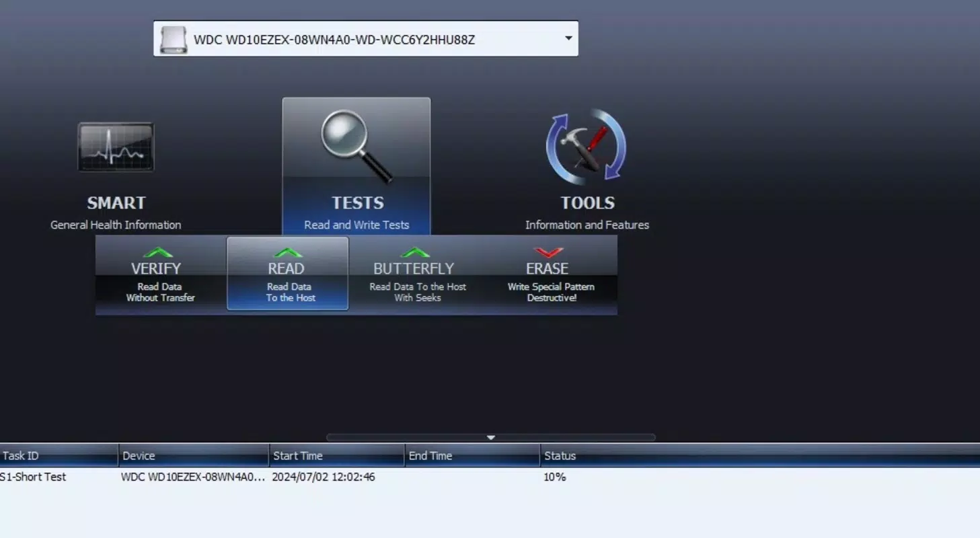Click the 10% status value
Image resolution: width=980 pixels, height=538 pixels.
[555, 477]
